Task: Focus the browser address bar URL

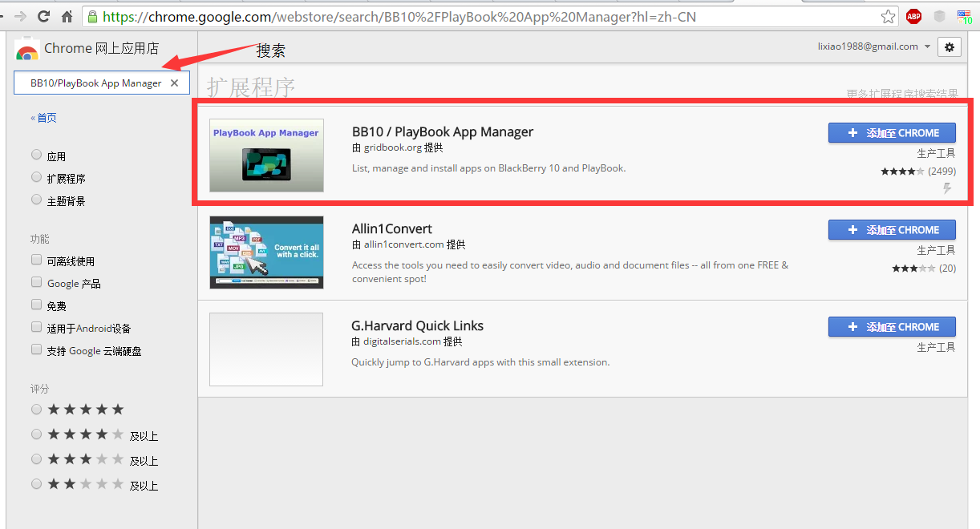Action: (x=489, y=16)
